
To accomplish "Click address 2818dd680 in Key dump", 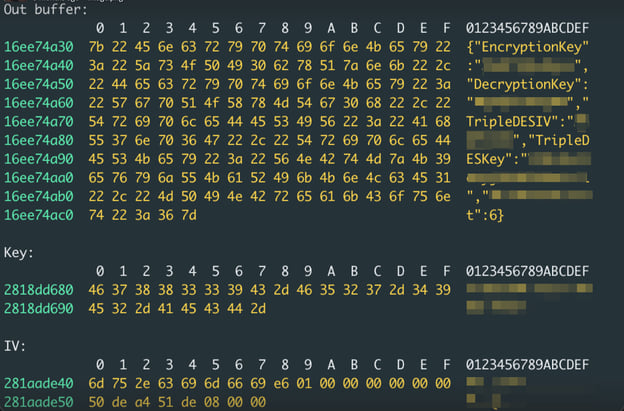I will [39, 290].
